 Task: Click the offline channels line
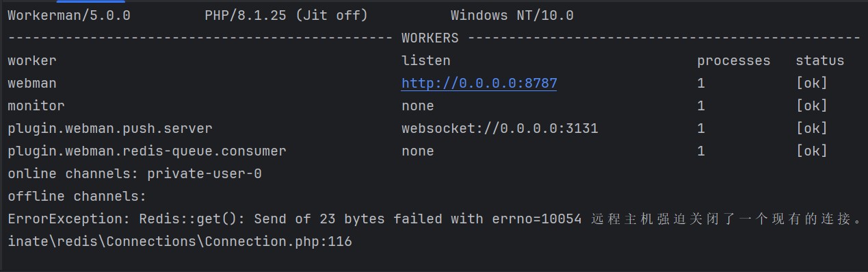click(77, 197)
